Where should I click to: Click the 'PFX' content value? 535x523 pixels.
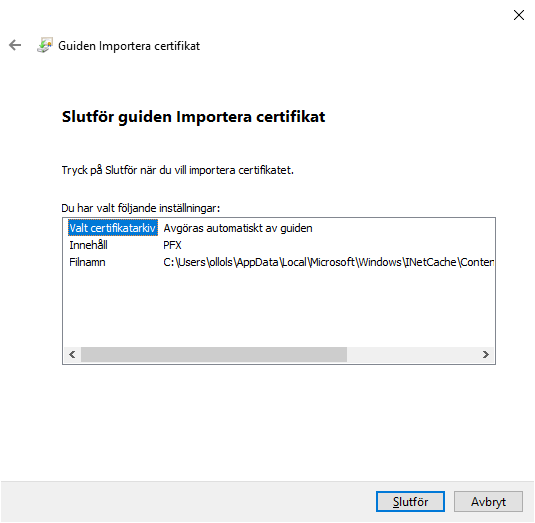tap(172, 245)
